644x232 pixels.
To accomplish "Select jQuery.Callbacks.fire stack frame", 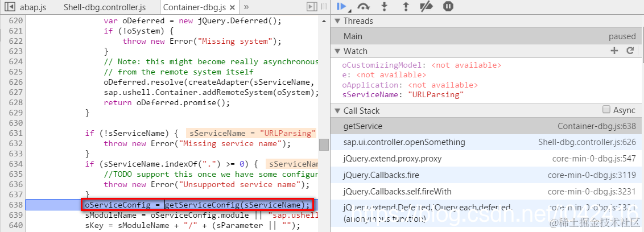I will click(487, 175).
